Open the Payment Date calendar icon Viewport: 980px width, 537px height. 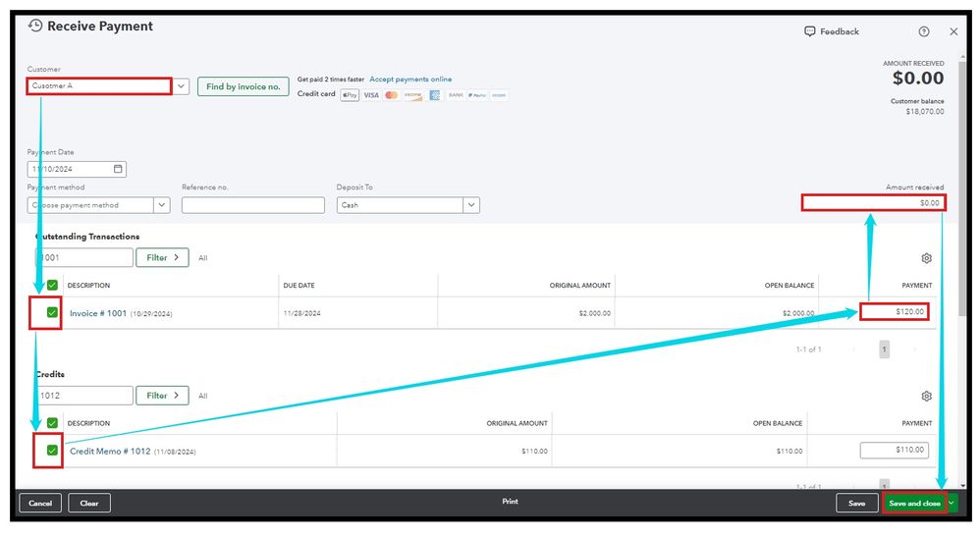pos(118,169)
